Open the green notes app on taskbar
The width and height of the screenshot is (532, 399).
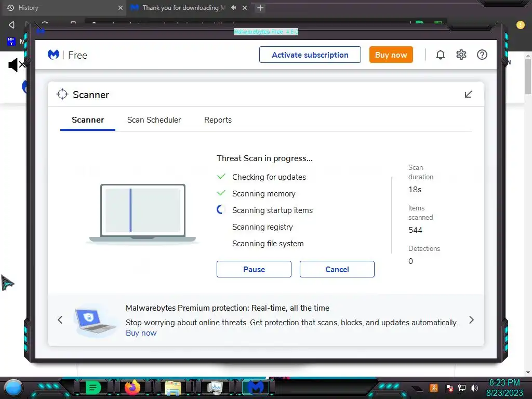[93, 388]
